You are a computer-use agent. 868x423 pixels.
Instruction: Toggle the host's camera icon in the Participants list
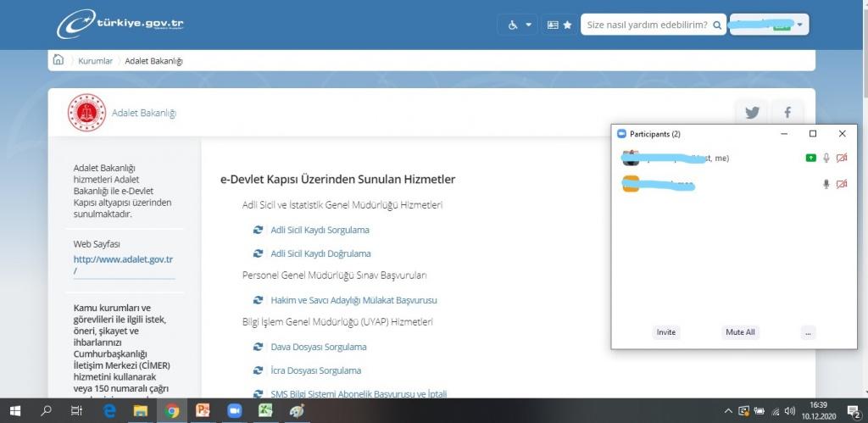842,159
